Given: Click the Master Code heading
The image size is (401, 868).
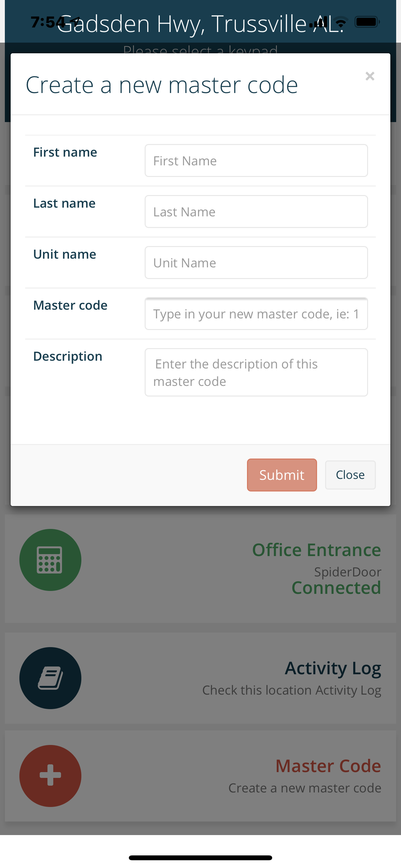Looking at the screenshot, I should click(328, 766).
